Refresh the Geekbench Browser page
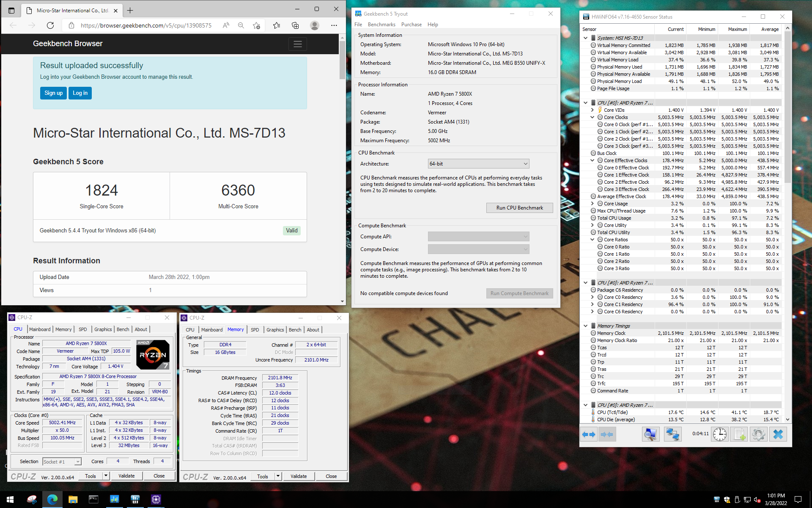 50,25
